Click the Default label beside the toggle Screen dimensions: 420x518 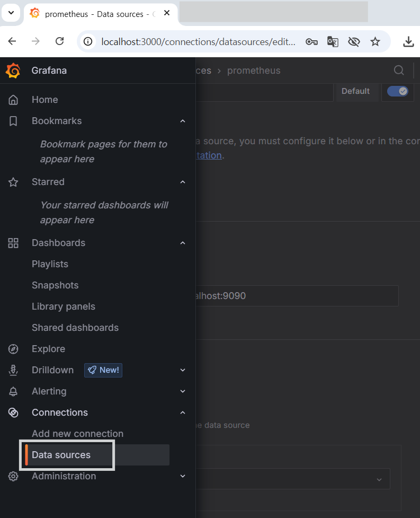click(x=355, y=91)
